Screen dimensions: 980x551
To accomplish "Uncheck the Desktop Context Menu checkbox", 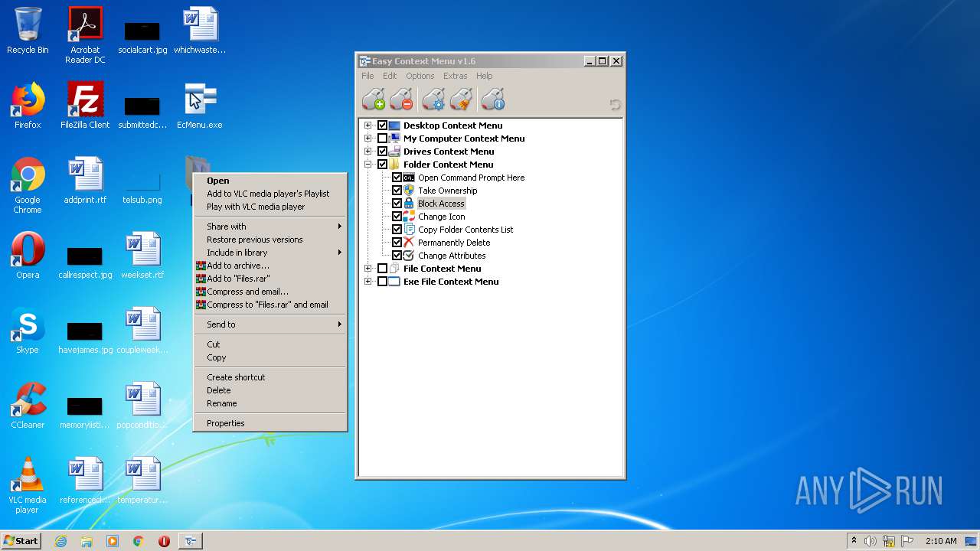I will (383, 126).
